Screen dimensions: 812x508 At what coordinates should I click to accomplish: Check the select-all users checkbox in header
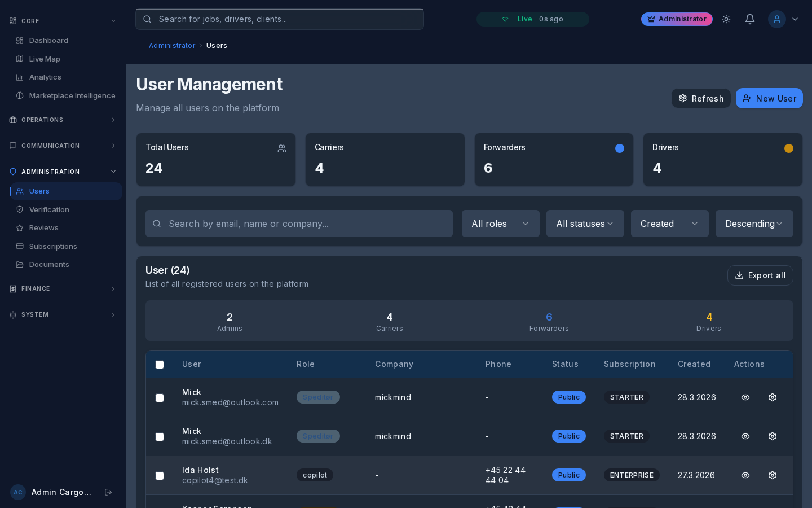tap(160, 365)
